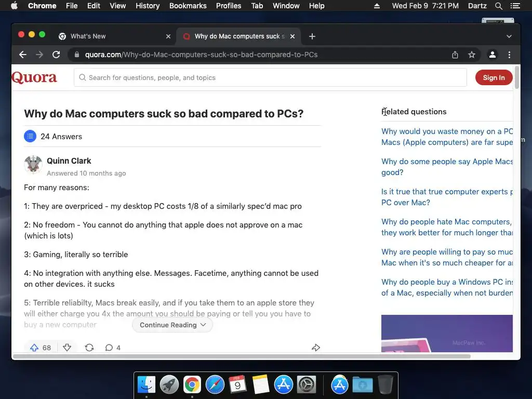Open Spotlight search in menu bar
The height and width of the screenshot is (399, 532).
coord(498,6)
